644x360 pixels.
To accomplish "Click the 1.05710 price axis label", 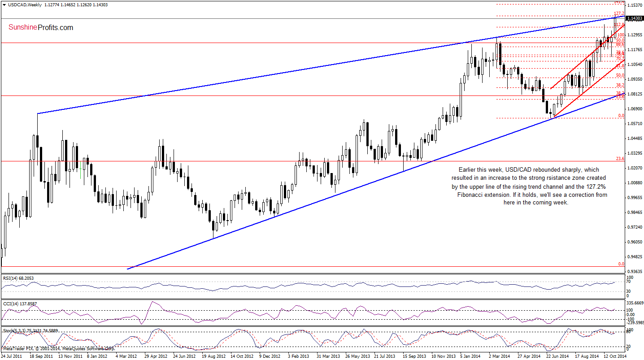I will click(x=634, y=123).
